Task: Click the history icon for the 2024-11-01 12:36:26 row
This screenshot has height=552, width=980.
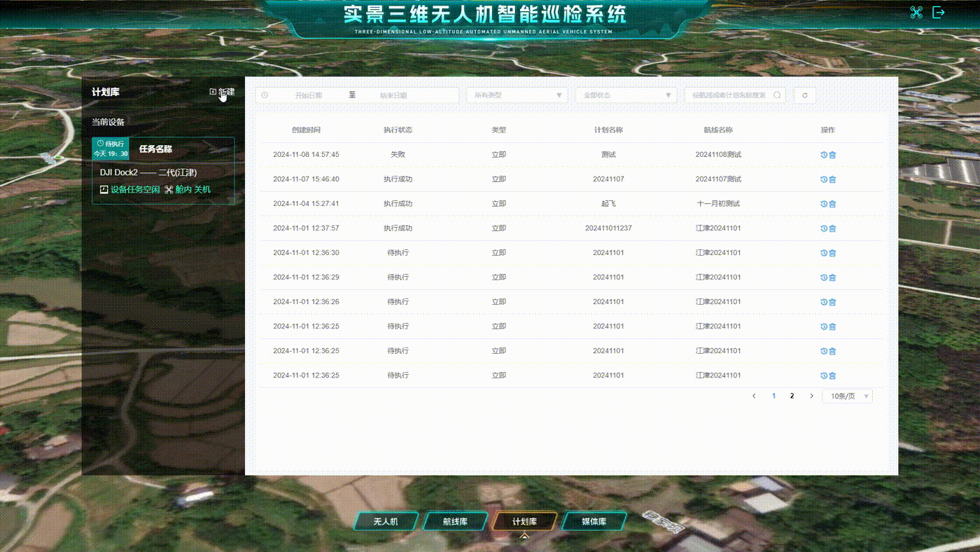Action: [824, 302]
